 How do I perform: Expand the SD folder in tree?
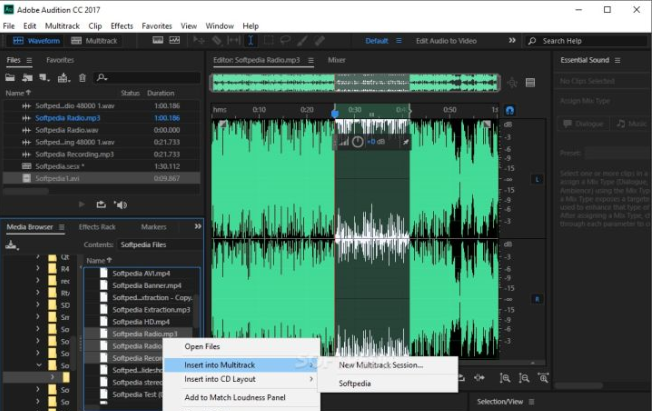(x=38, y=305)
